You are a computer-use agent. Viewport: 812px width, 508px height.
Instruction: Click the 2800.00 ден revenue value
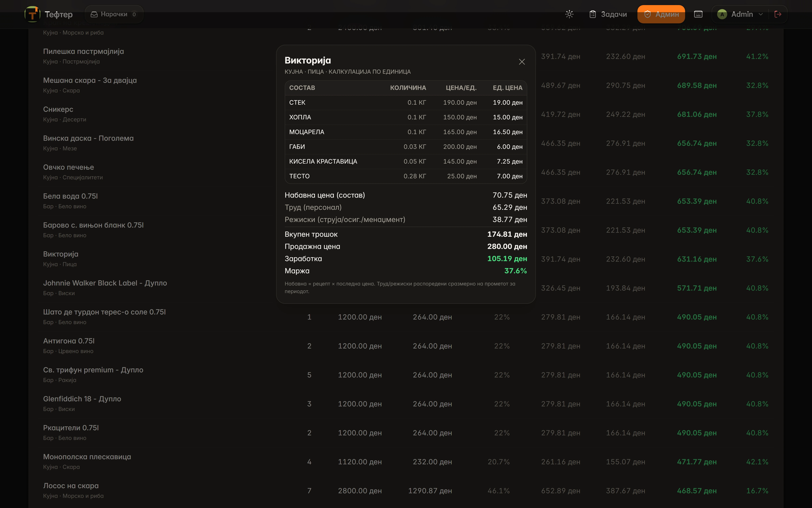360,491
